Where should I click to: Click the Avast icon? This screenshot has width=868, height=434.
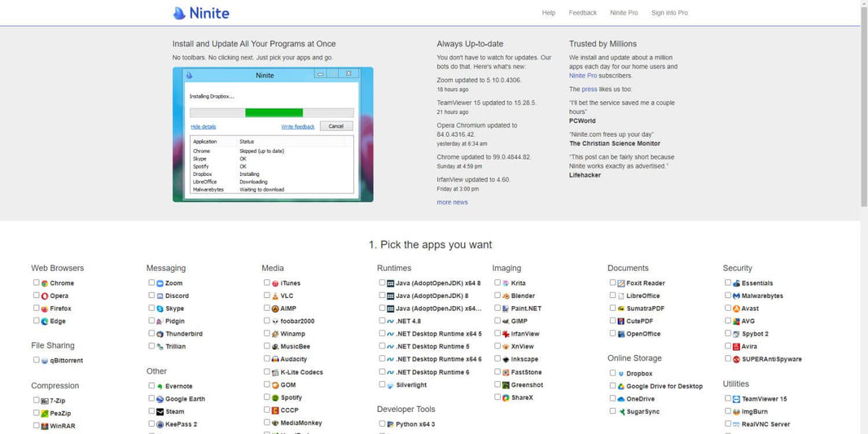736,309
